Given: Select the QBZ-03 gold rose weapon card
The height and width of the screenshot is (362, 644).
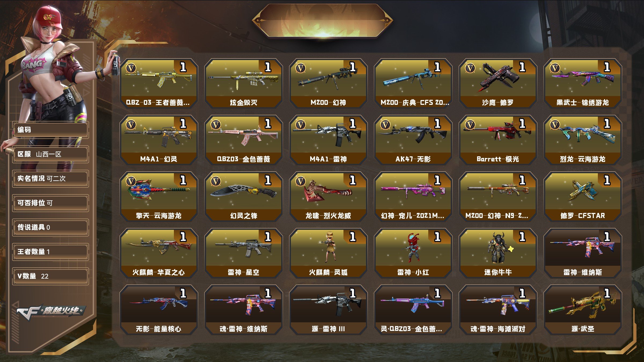Looking at the screenshot, I should click(x=243, y=140).
